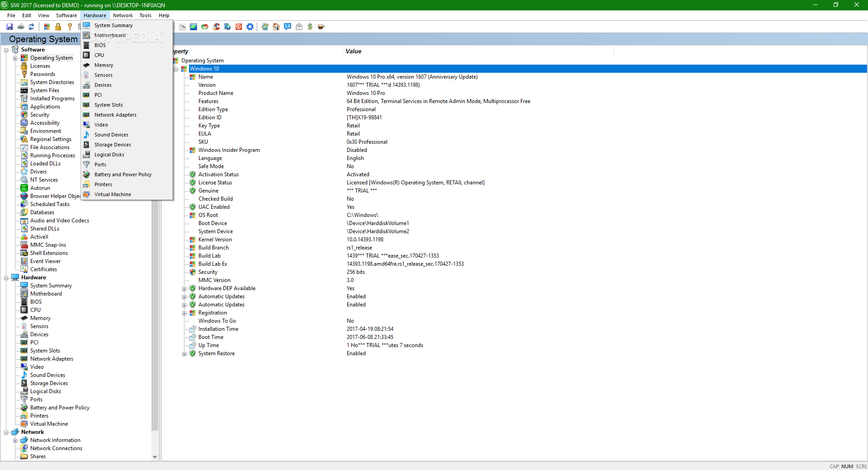Select Licenses in the Software tree
868x470 pixels.
40,66
